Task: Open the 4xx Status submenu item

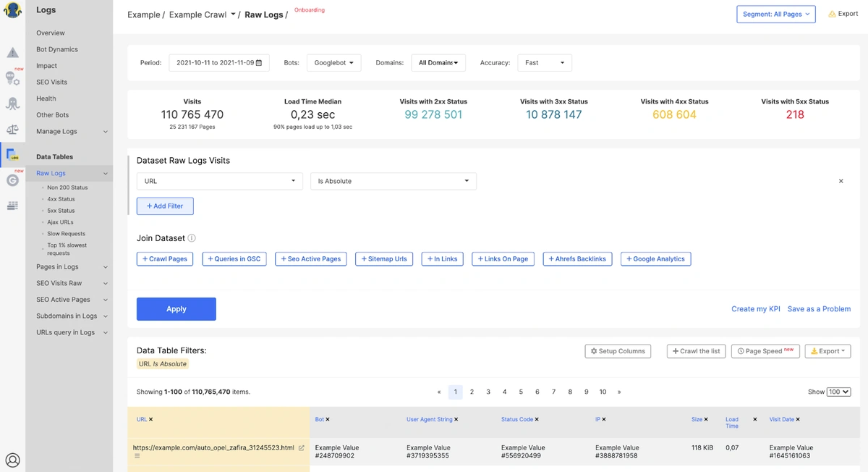Action: [61, 199]
